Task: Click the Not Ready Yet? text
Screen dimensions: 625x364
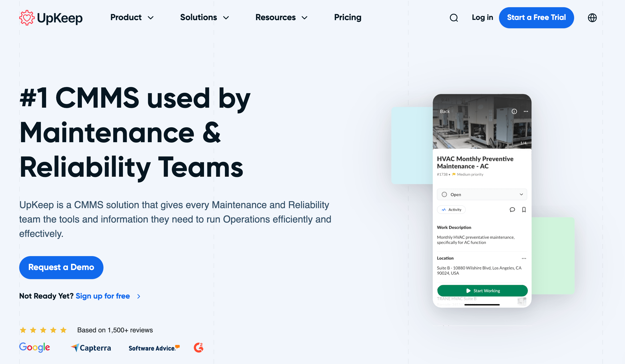Action: [46, 296]
